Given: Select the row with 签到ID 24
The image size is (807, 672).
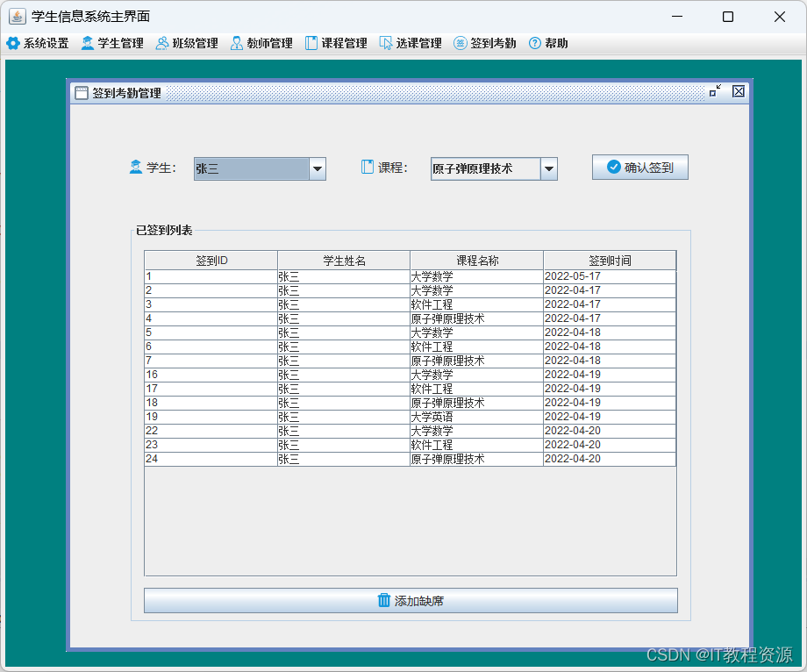Looking at the screenshot, I should 411,459.
